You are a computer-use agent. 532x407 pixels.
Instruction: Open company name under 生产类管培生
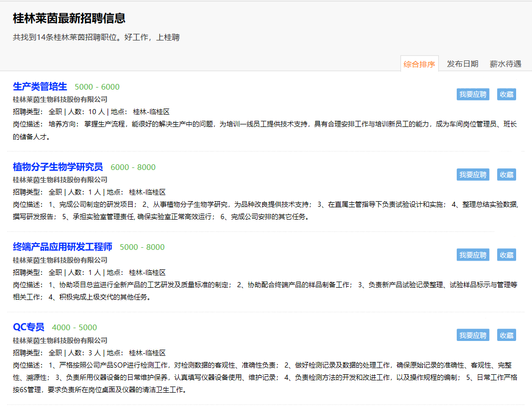point(60,99)
